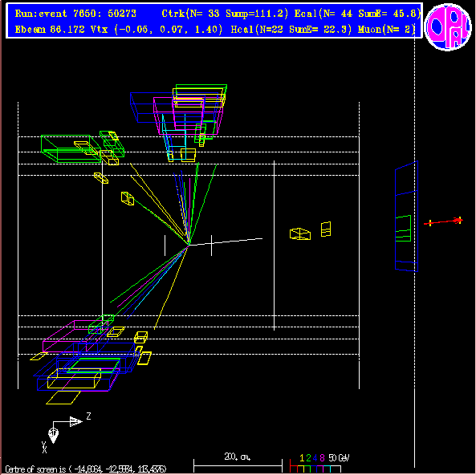
Task: Click the Ebeam 86.172 header label
Action: point(50,30)
